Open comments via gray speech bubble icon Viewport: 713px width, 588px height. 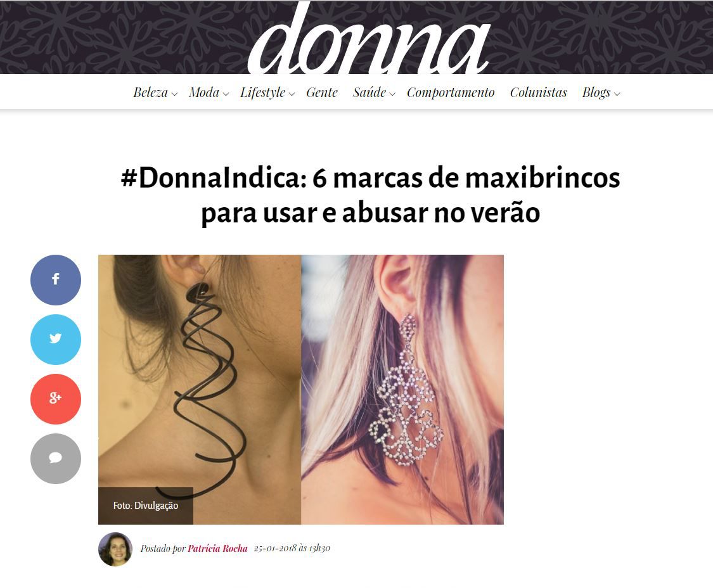(x=56, y=458)
